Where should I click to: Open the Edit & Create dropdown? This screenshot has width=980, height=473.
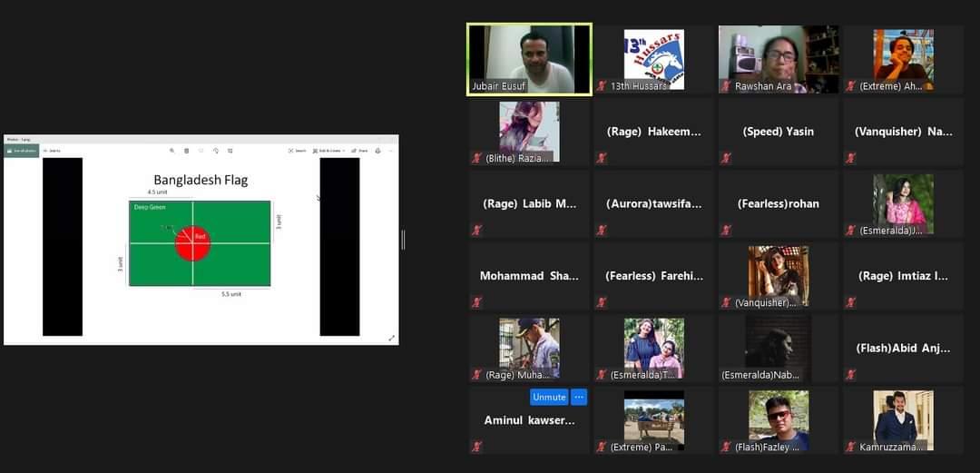pyautogui.click(x=327, y=151)
